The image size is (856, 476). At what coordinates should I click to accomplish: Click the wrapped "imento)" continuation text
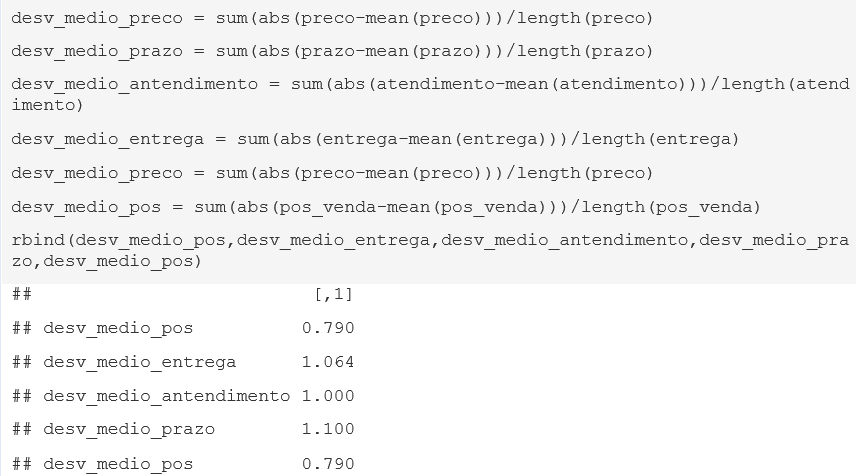pyautogui.click(x=47, y=105)
